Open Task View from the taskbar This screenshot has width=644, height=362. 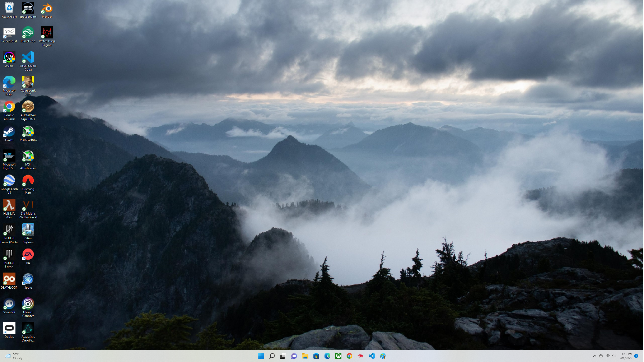point(283,356)
